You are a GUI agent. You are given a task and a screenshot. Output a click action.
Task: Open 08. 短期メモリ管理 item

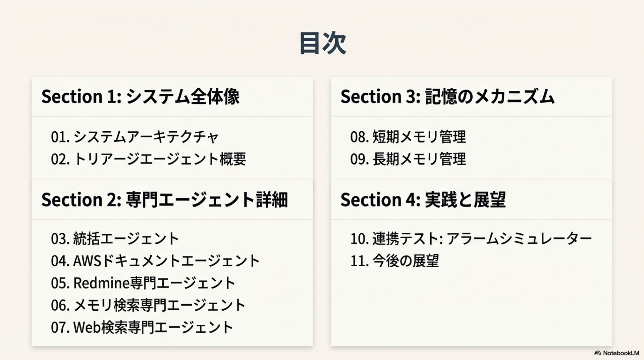[408, 137]
